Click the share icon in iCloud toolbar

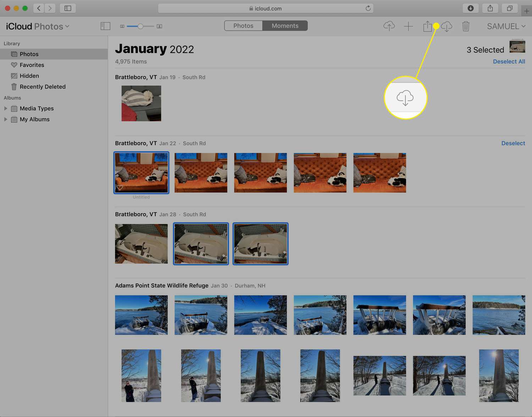coord(427,26)
